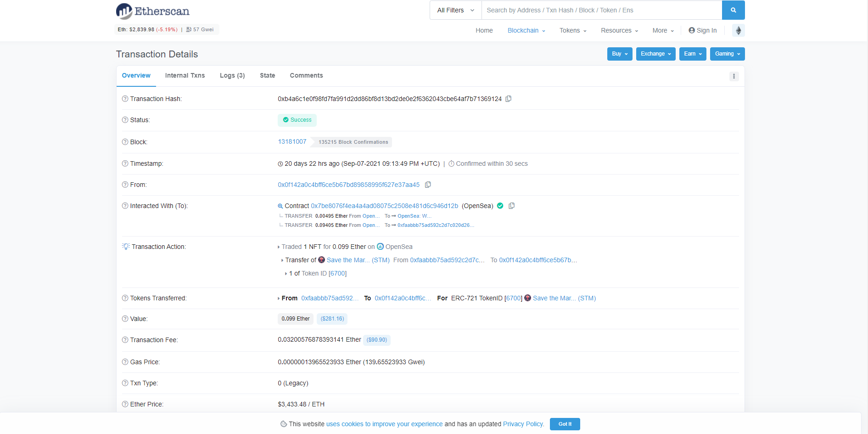Open the All Filters dropdown
This screenshot has width=868, height=434.
[455, 10]
